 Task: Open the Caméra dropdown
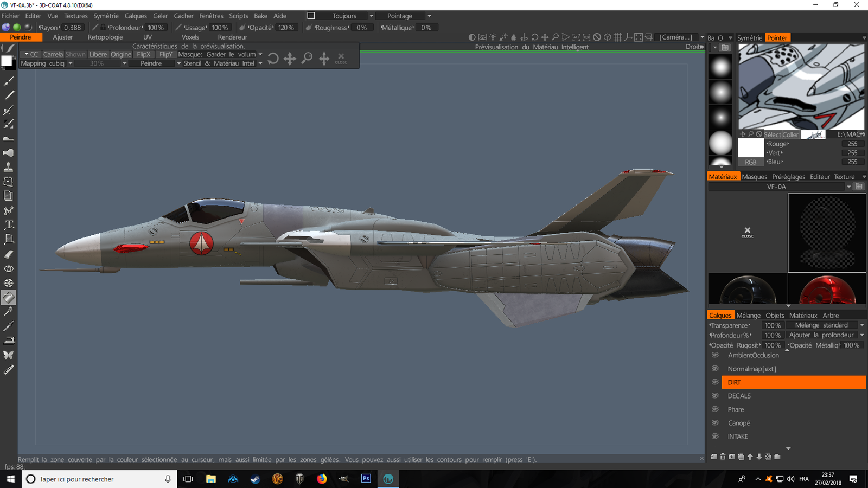click(680, 37)
